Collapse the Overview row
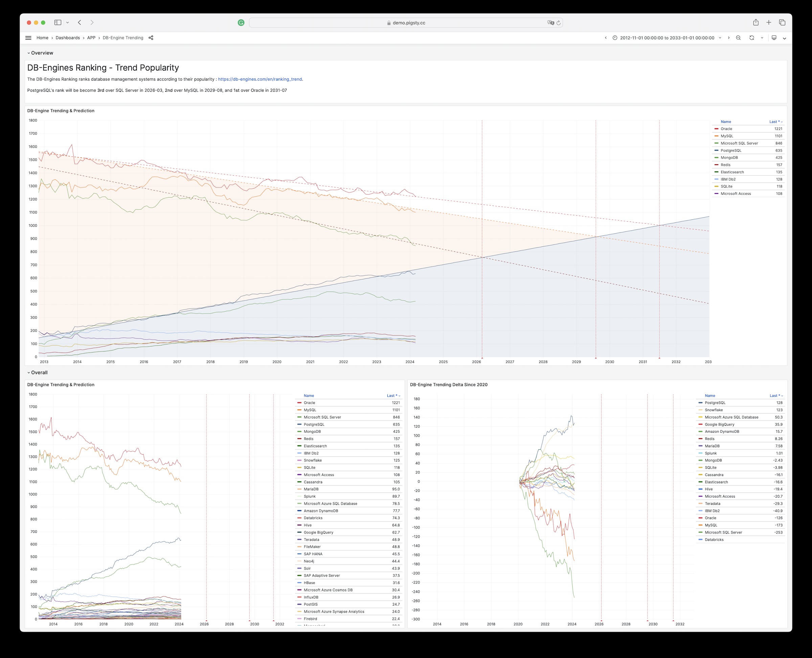The height and width of the screenshot is (658, 812). pyautogui.click(x=42, y=53)
